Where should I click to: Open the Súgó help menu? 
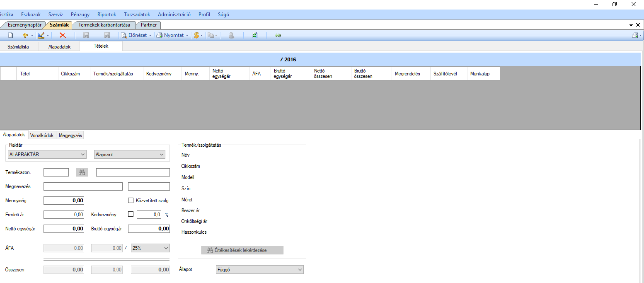click(223, 15)
